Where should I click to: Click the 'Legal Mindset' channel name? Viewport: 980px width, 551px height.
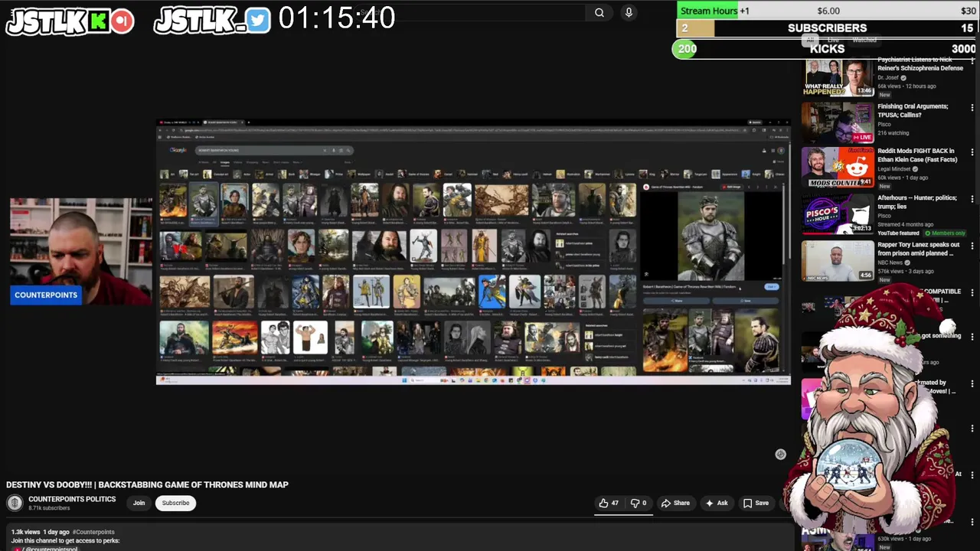coord(894,168)
